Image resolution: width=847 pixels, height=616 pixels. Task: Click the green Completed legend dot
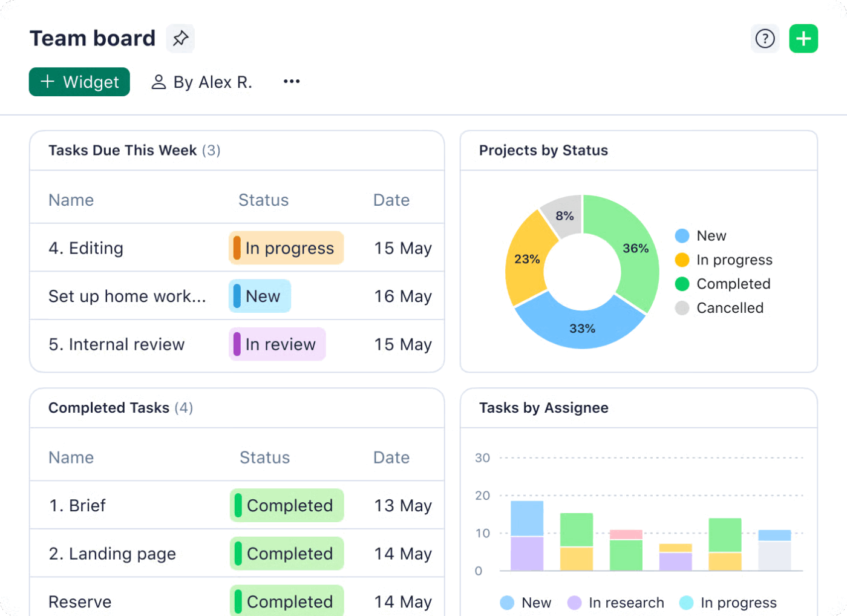682,284
